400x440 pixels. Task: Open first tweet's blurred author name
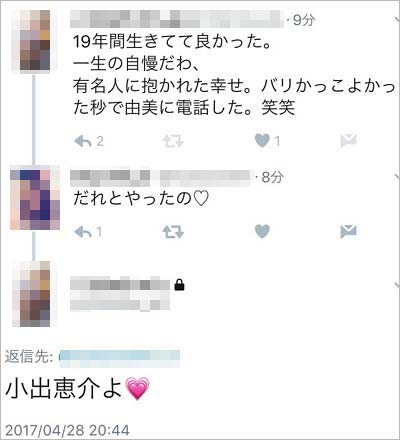[177, 19]
